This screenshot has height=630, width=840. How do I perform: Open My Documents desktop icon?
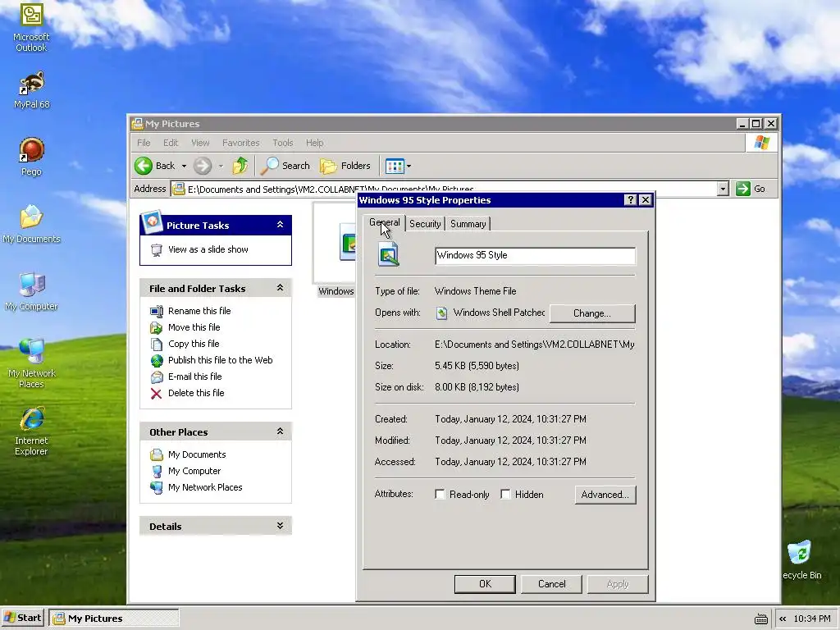[x=31, y=224]
